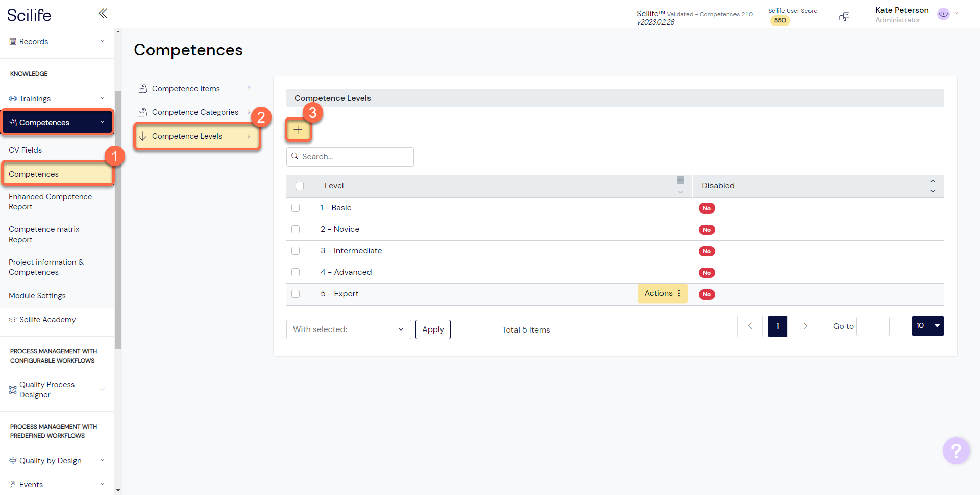Click the No badge for 4 - Advanced
980x495 pixels.
[706, 273]
